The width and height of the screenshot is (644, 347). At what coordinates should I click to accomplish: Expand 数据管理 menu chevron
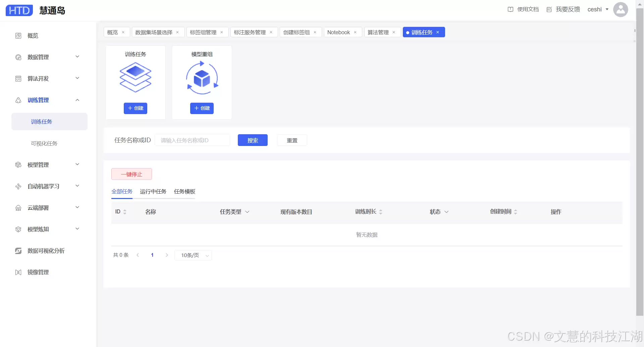click(x=77, y=57)
